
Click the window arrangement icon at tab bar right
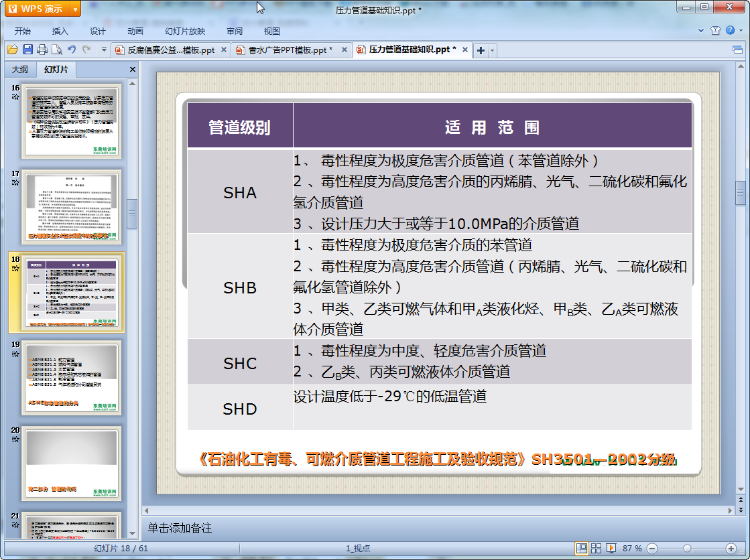[737, 50]
